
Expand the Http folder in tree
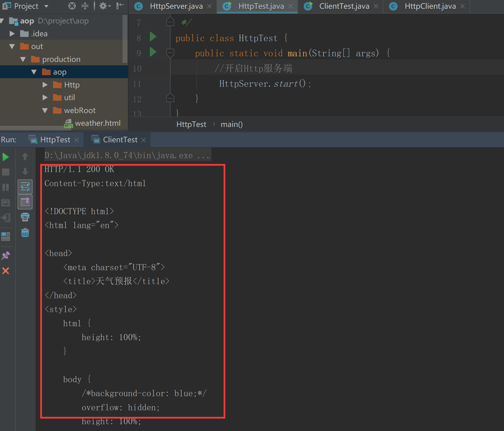(45, 85)
